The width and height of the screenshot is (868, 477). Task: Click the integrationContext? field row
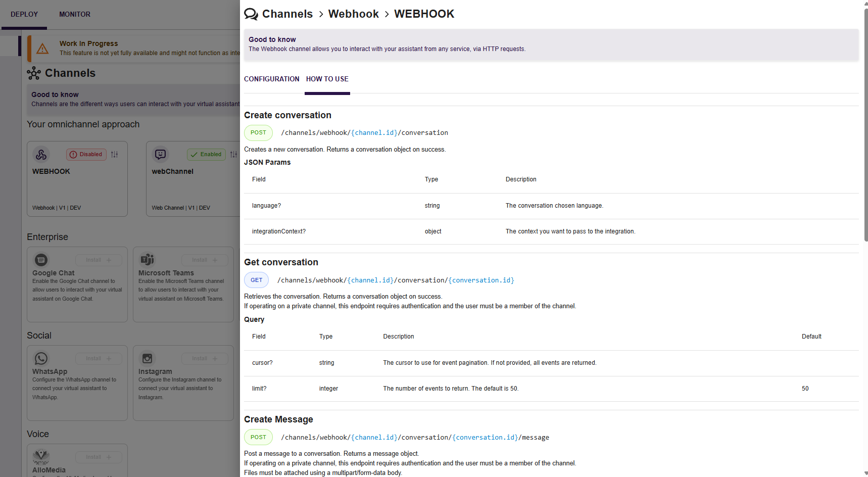click(x=551, y=232)
